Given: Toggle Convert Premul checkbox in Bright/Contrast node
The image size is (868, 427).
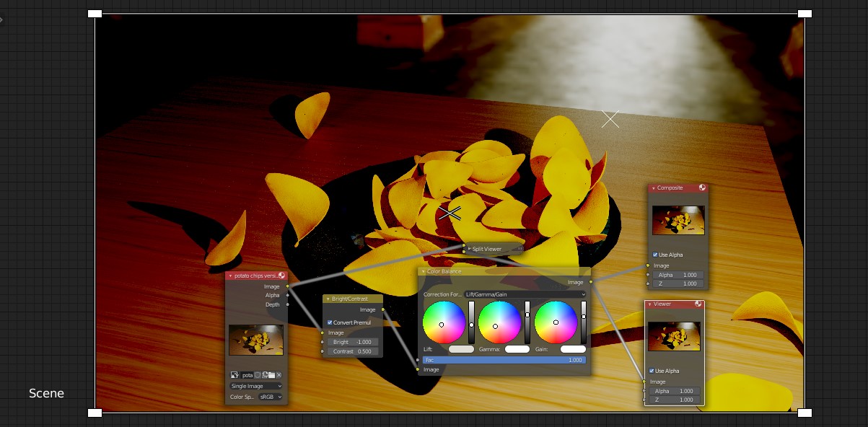Looking at the screenshot, I should pos(330,322).
